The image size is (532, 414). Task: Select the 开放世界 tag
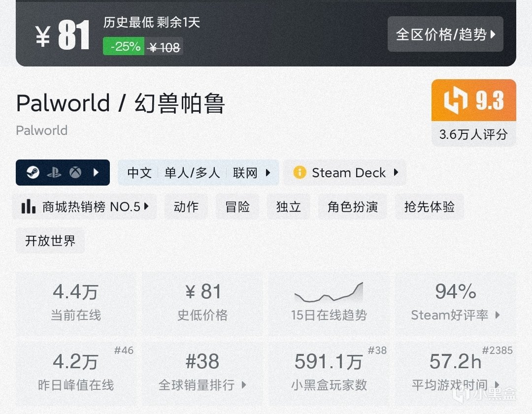click(50, 241)
